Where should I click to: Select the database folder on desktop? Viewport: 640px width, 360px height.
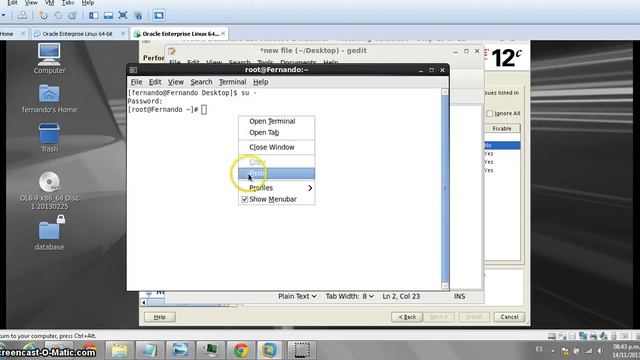[x=49, y=233]
